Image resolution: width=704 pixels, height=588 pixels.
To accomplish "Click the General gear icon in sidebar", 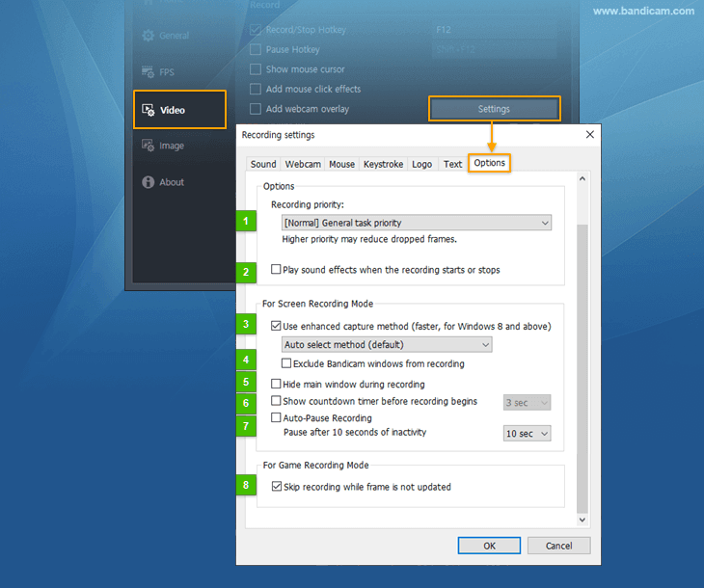I will [148, 36].
